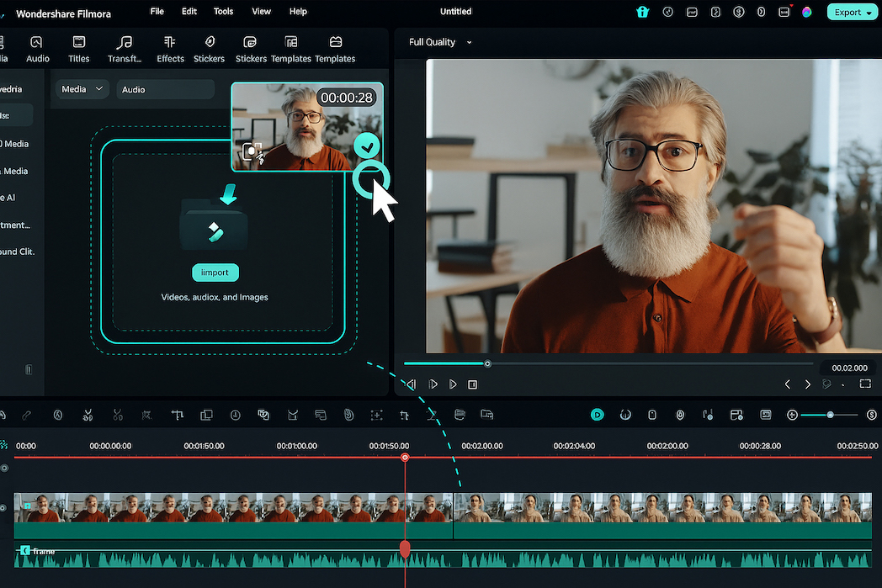Open the File menu
Viewport: 882px width, 588px height.
pyautogui.click(x=157, y=11)
